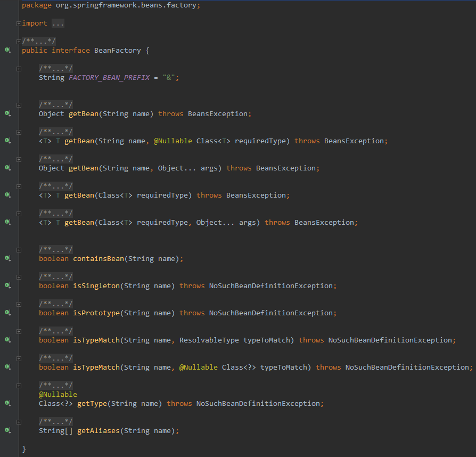Click the gutter icon next to isPrototype
This screenshot has height=457, width=476.
tap(7, 313)
